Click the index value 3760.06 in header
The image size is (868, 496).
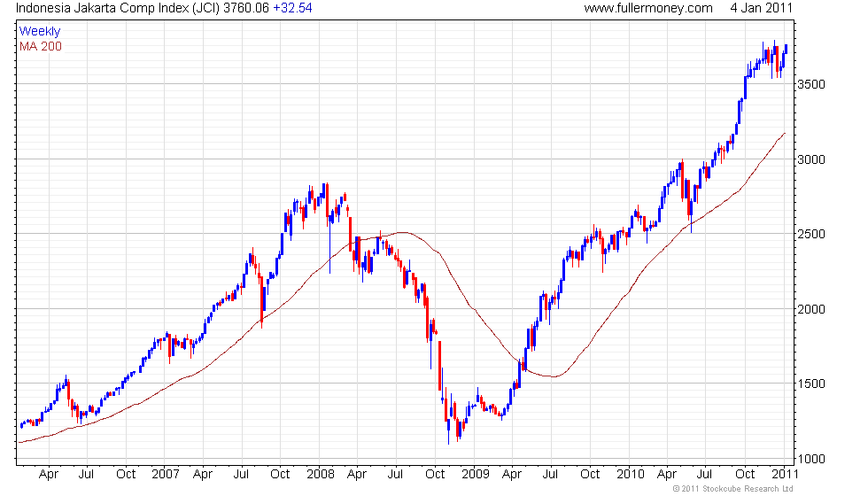246,8
